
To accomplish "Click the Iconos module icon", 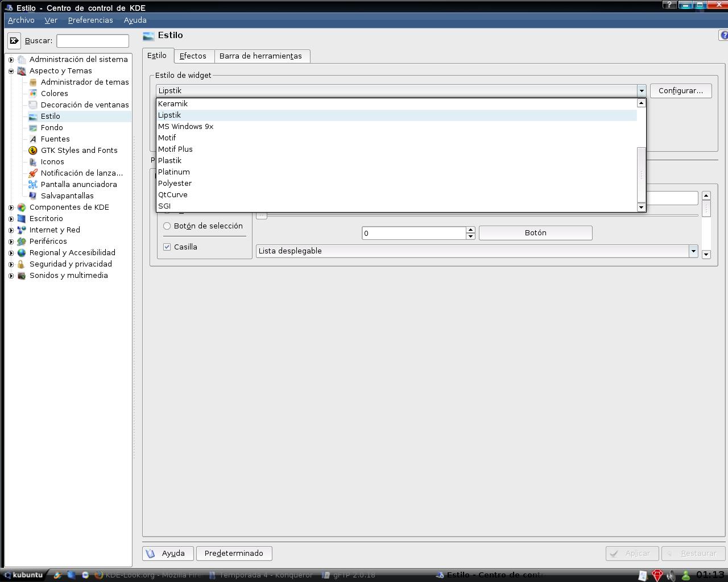I will pyautogui.click(x=33, y=162).
